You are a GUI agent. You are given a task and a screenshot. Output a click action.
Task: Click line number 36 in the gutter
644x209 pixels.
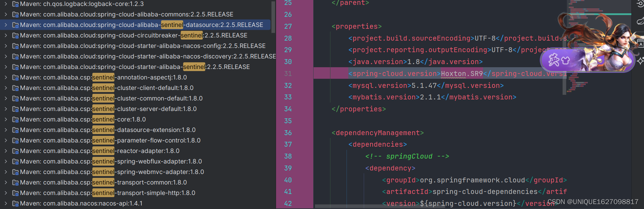pyautogui.click(x=288, y=133)
